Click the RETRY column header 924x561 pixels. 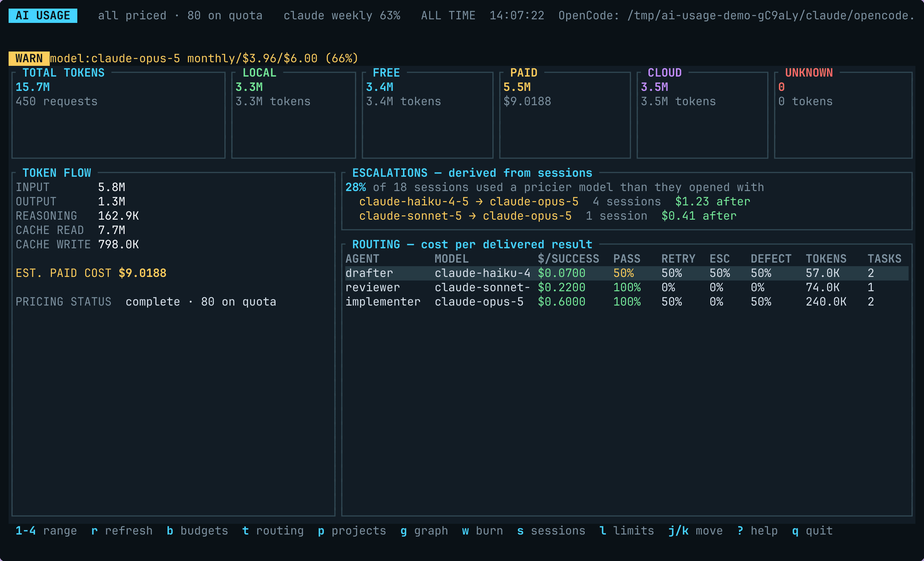pos(679,259)
